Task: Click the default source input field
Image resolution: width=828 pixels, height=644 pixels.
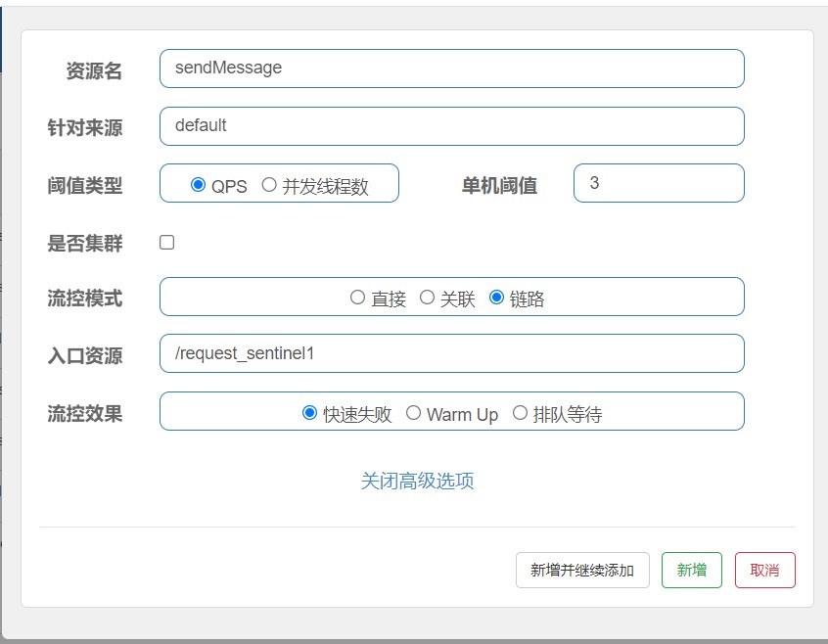Action: coord(450,125)
